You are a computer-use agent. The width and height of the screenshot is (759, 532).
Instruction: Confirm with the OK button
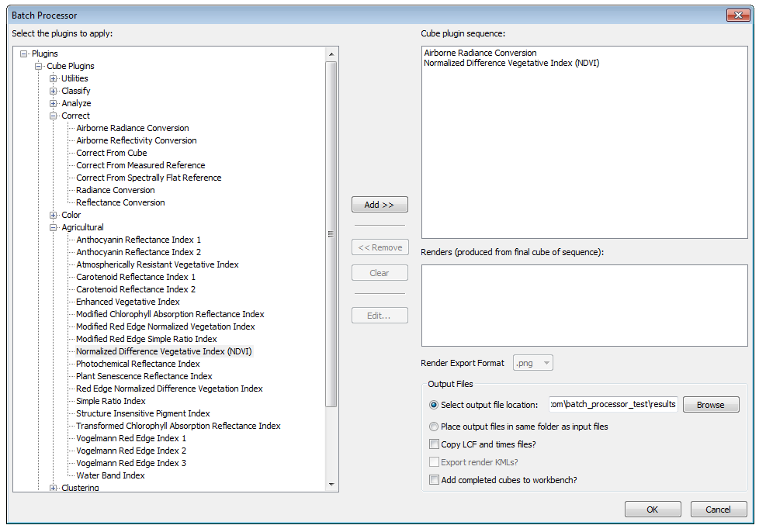tap(653, 510)
